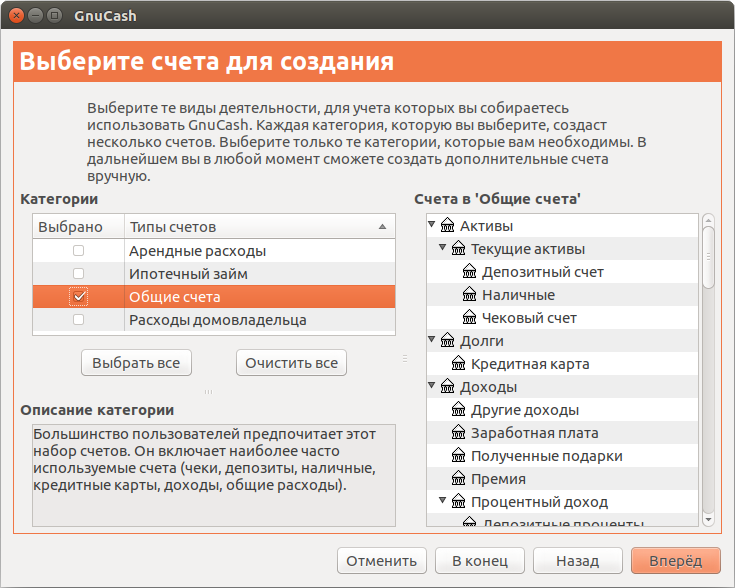735x588 pixels.
Task: Select the Другие доходы account
Action: [x=525, y=410]
